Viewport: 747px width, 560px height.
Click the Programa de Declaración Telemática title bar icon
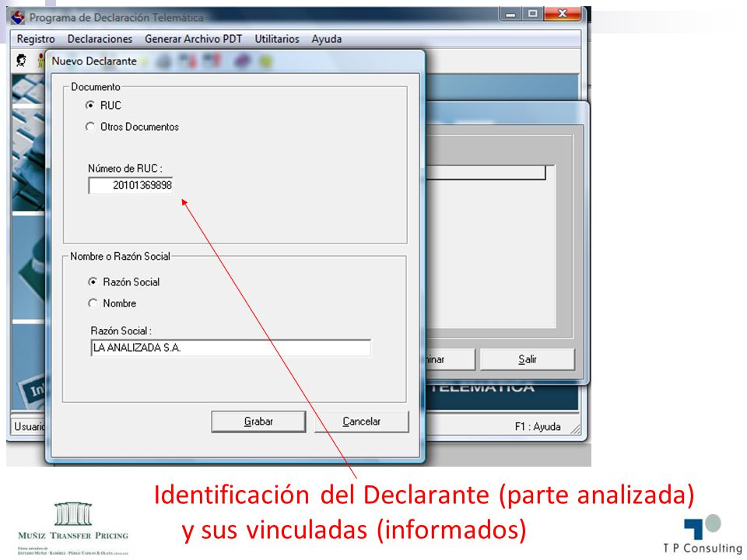[x=18, y=18]
